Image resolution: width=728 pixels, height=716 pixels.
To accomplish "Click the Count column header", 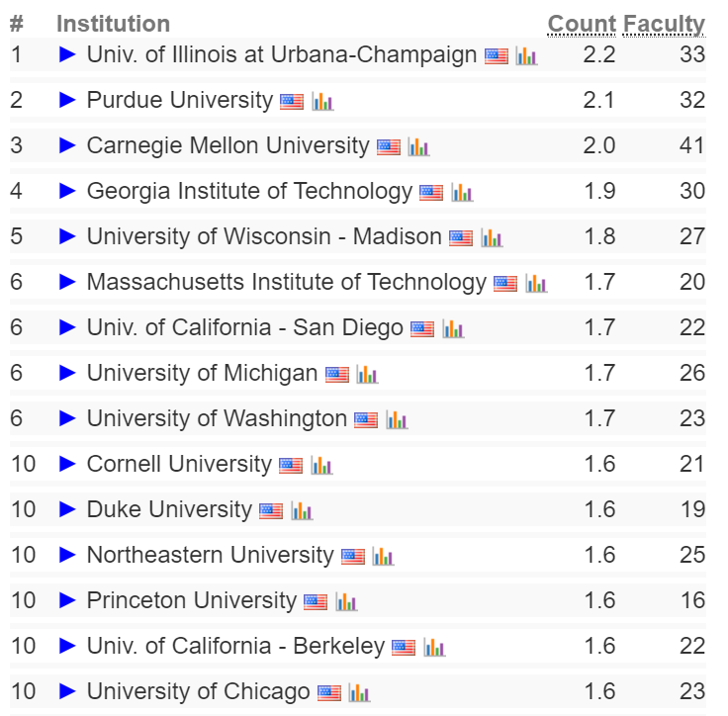I will click(582, 24).
